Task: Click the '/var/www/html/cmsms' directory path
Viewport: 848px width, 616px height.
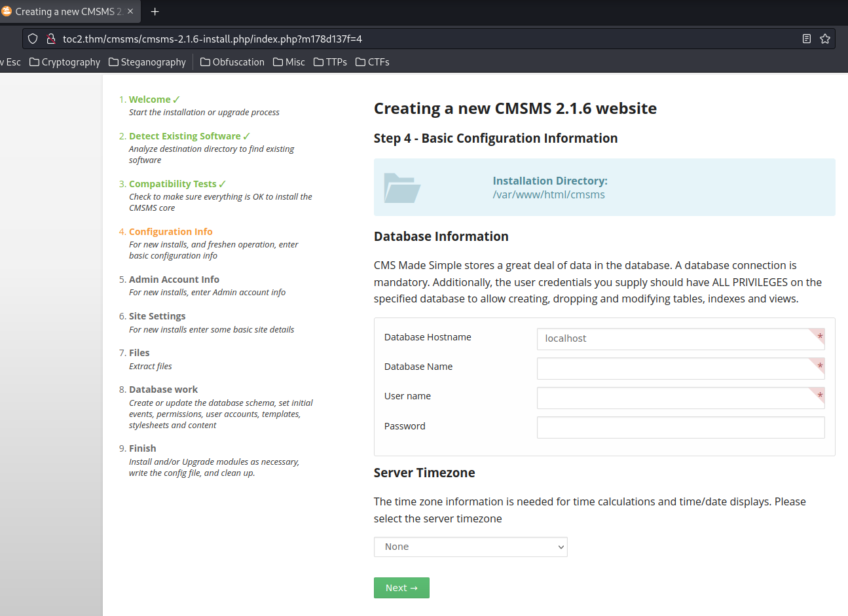Action: click(549, 194)
